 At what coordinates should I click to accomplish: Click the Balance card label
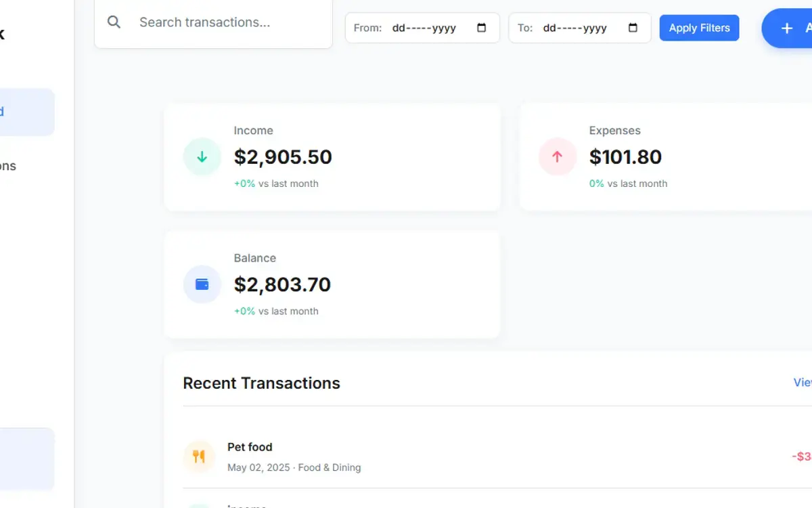pos(254,258)
